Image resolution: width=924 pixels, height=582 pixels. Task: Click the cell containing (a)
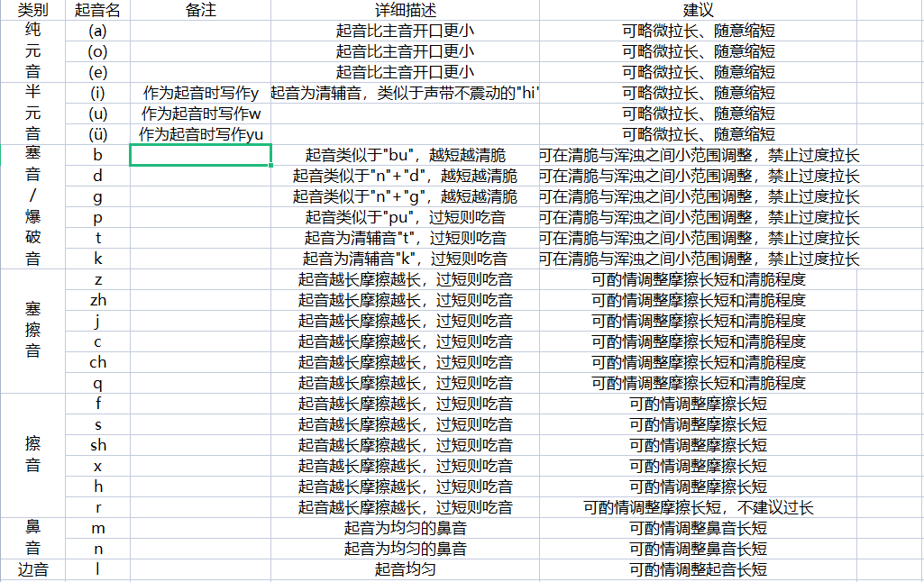tap(97, 31)
